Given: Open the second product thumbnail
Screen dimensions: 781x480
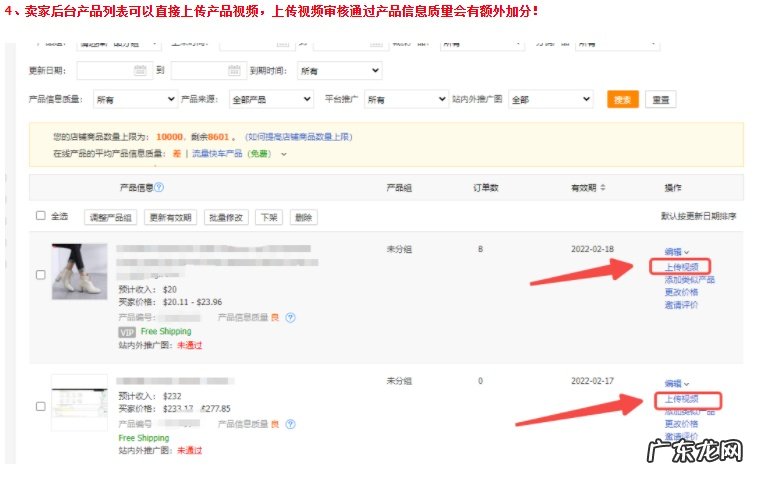Looking at the screenshot, I should (x=79, y=403).
